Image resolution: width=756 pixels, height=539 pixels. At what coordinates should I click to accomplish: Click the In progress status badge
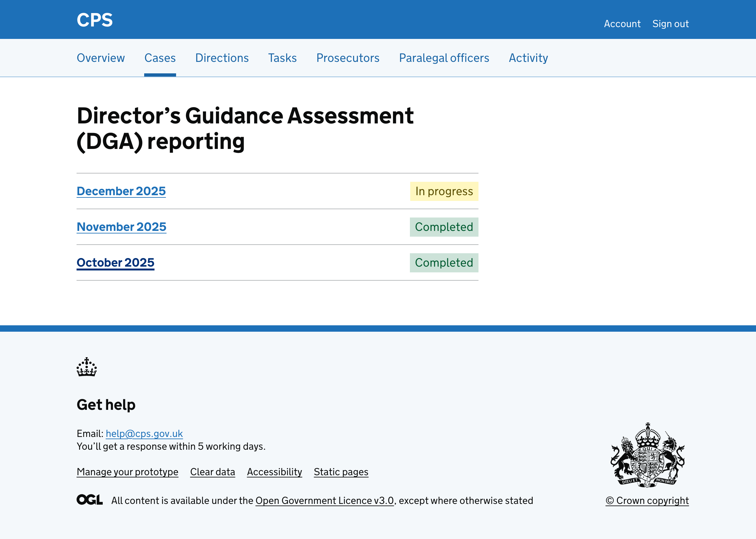[x=444, y=191]
